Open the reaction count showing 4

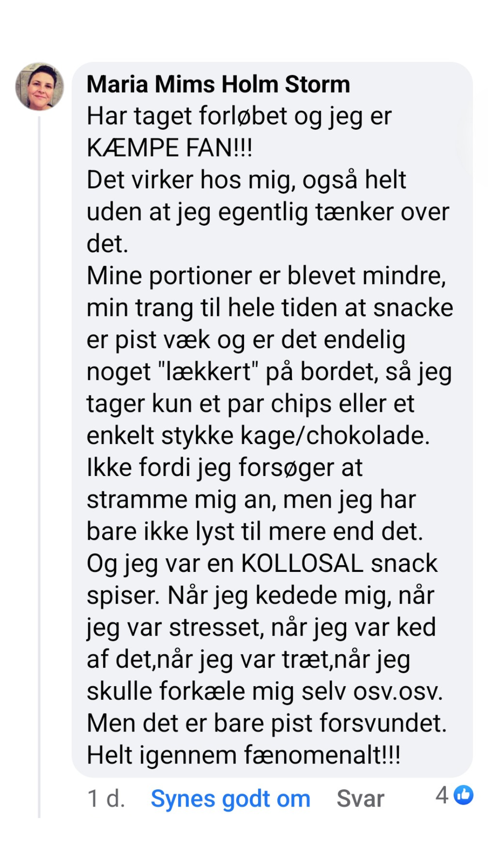tap(454, 795)
